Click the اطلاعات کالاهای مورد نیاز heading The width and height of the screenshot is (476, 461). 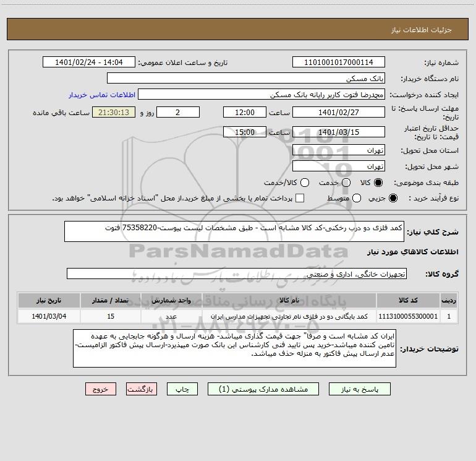[x=413, y=252]
